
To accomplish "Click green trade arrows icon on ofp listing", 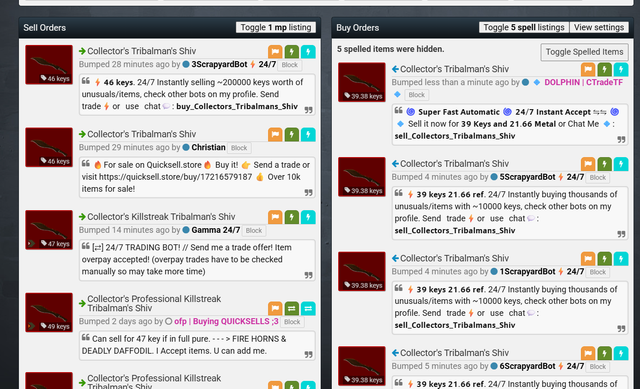I will [291, 309].
